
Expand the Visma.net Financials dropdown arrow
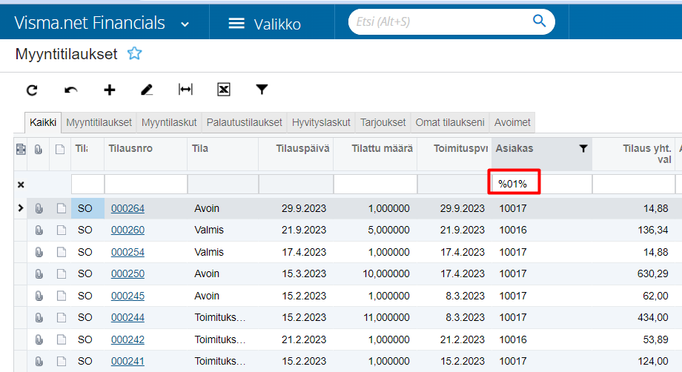point(185,24)
